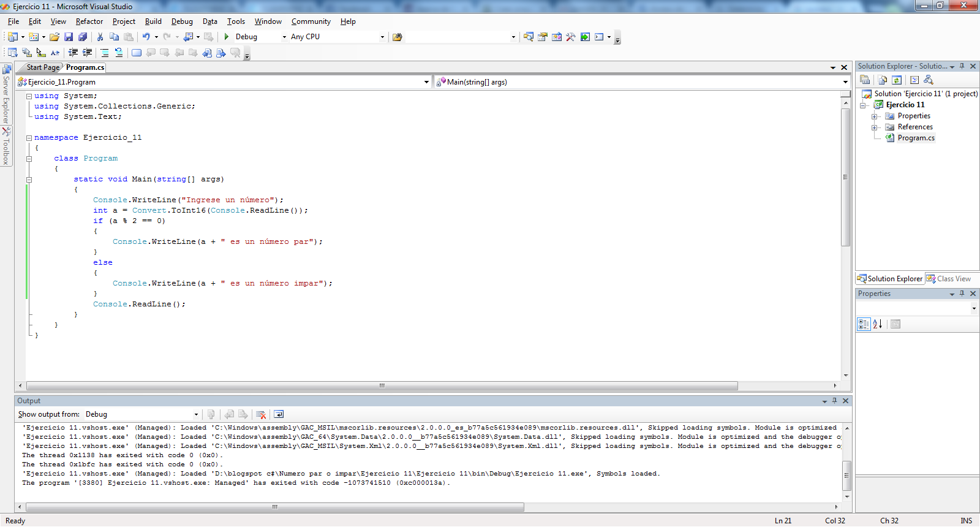Start debugging with the green play icon
Screen dimensions: 980x527
point(227,37)
